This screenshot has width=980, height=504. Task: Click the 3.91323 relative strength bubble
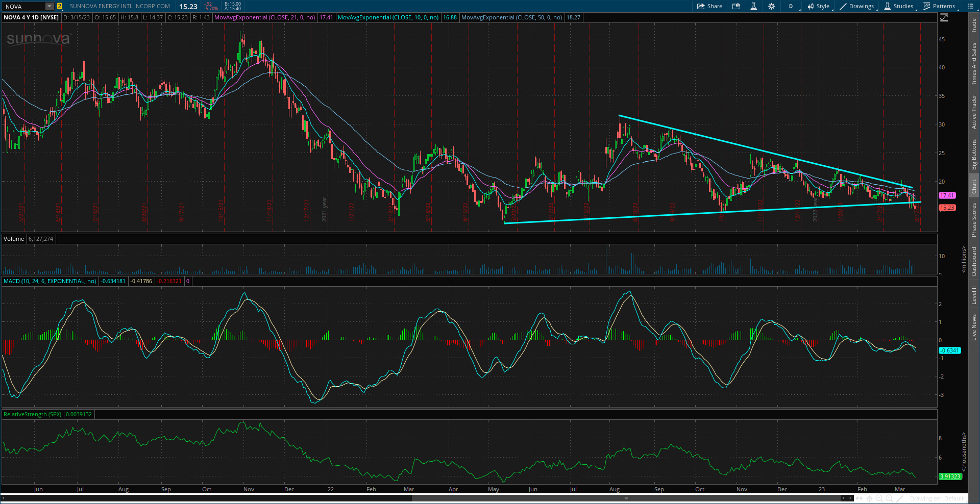(950, 476)
